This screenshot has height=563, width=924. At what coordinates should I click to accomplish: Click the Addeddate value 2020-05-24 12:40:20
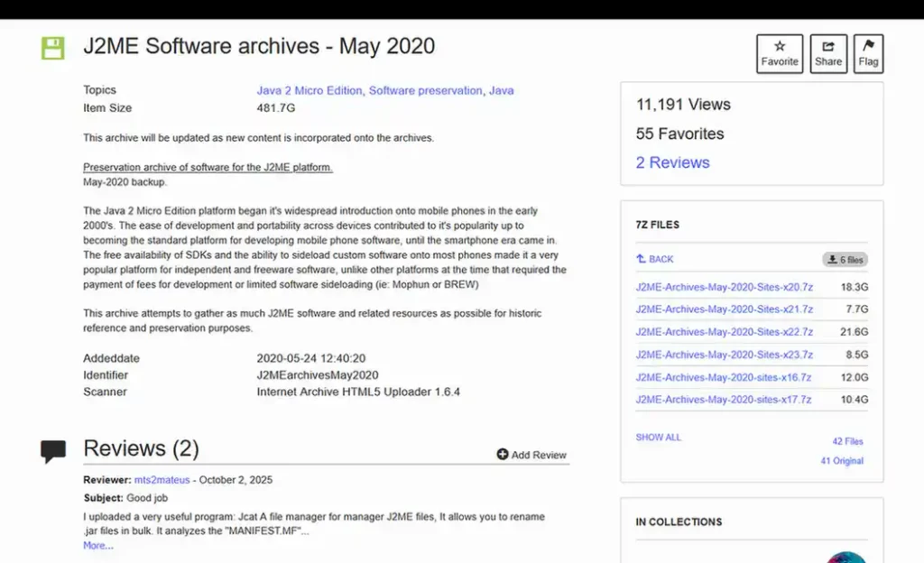[x=310, y=358]
